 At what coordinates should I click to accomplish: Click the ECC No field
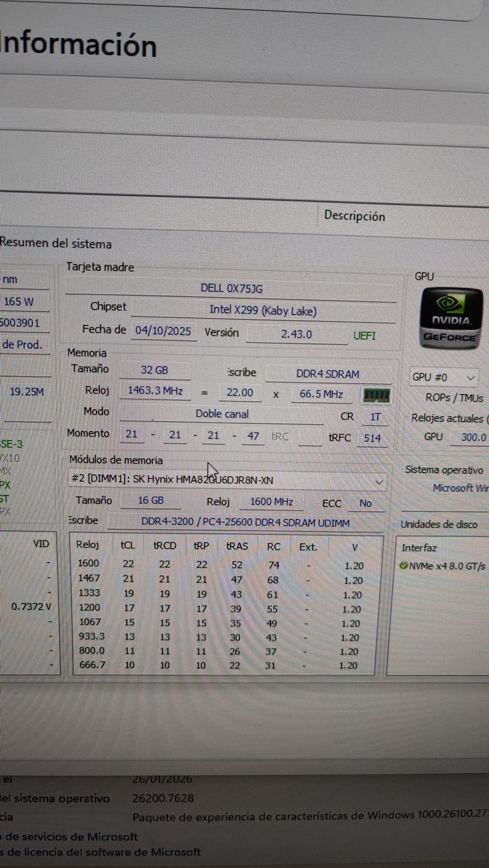366,503
